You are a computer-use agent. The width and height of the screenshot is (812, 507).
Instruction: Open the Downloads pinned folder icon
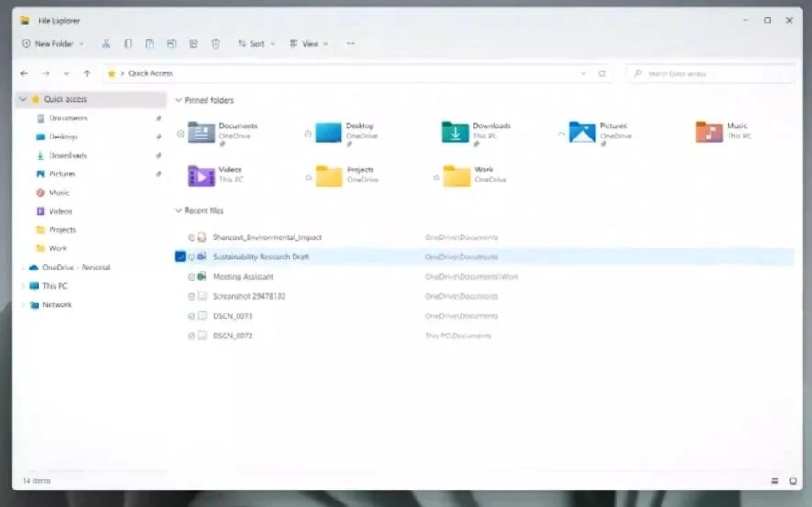(455, 132)
